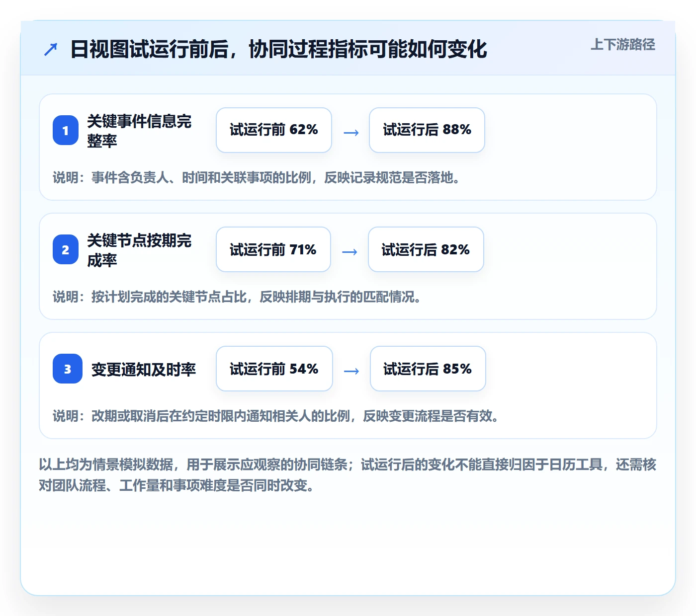Viewport: 696px width, 616px height.
Task: Click the arrow between 71% and 82%
Action: (350, 252)
